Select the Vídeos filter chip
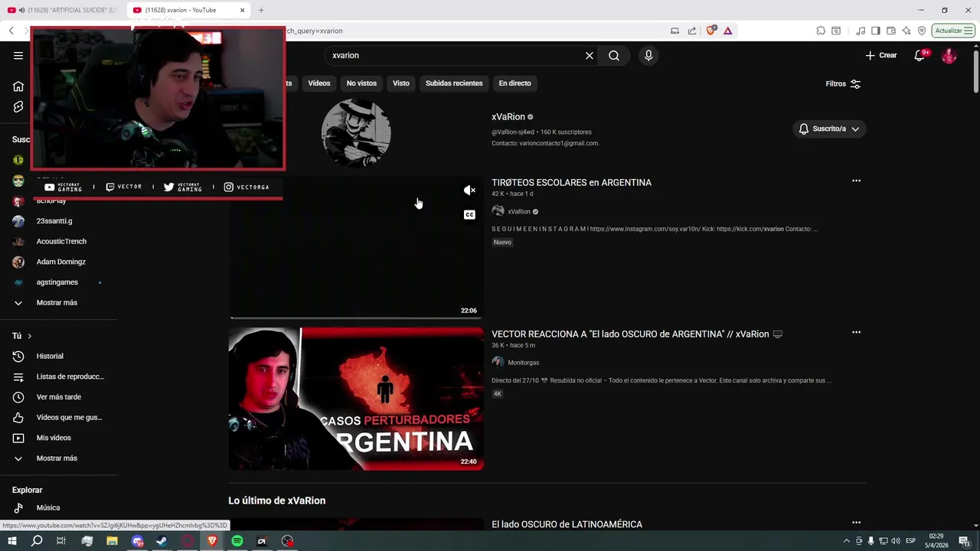The height and width of the screenshot is (551, 980). 319,83
